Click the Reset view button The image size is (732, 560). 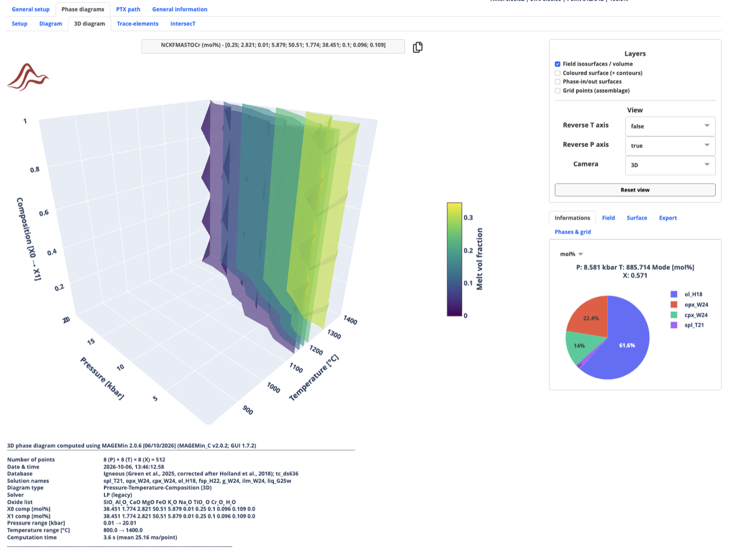(635, 190)
